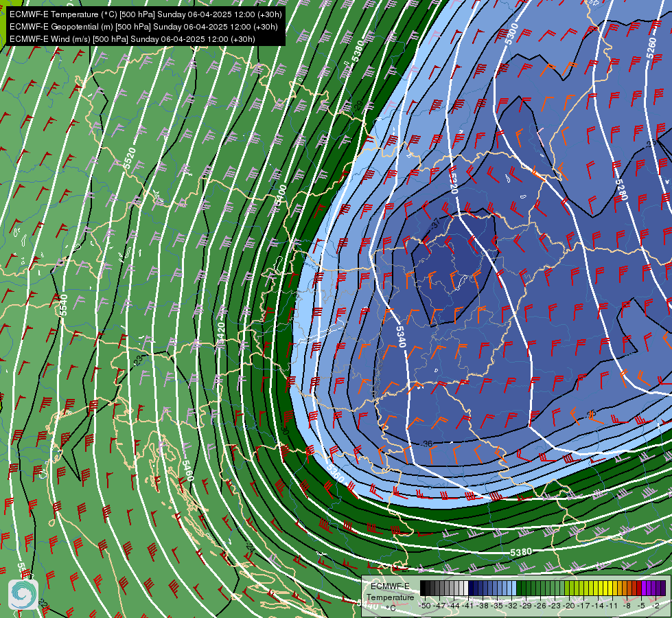672x618 pixels.
Task: Click the 5280 geopotential contour label
Action: tap(621, 190)
